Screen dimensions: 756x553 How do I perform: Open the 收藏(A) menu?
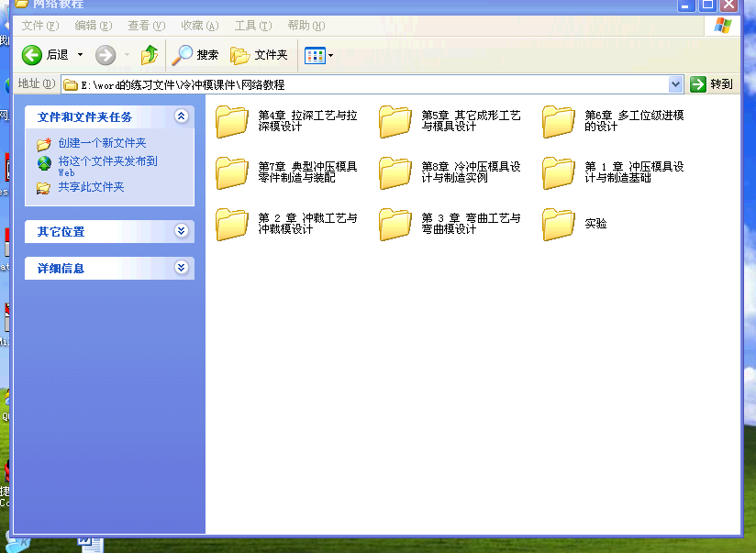(x=200, y=26)
